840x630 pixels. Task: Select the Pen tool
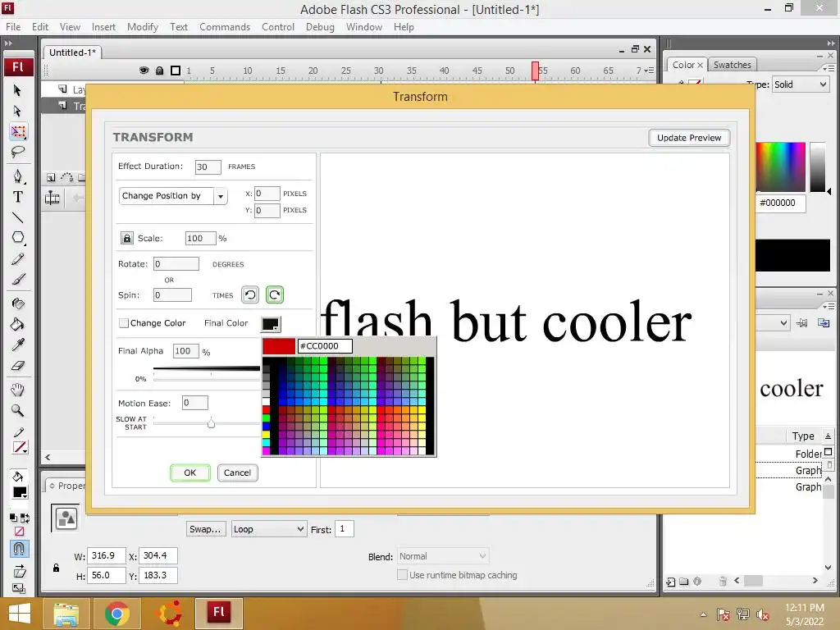tap(18, 176)
